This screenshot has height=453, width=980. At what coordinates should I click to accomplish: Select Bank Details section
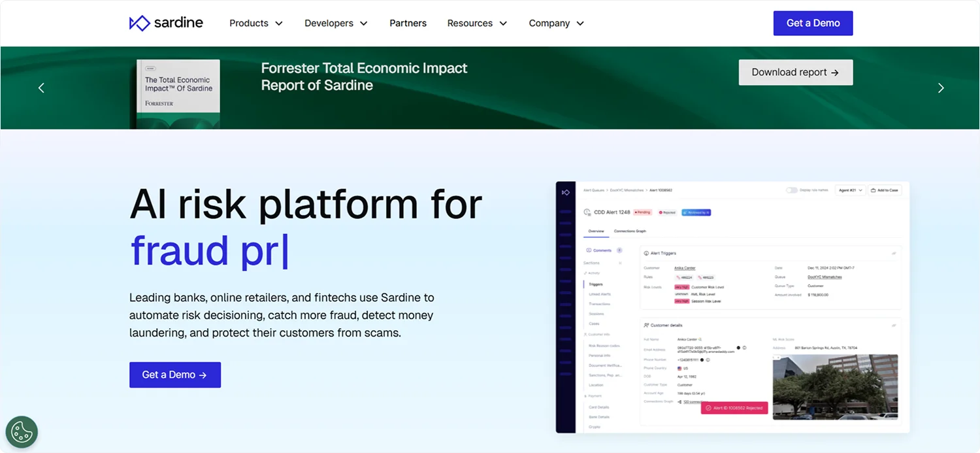coord(599,417)
